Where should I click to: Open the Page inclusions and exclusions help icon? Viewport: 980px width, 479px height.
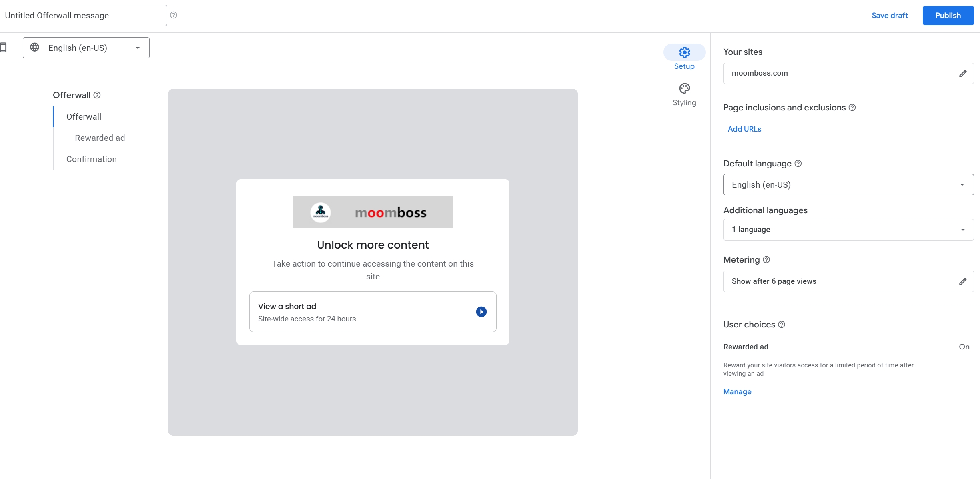pyautogui.click(x=852, y=107)
